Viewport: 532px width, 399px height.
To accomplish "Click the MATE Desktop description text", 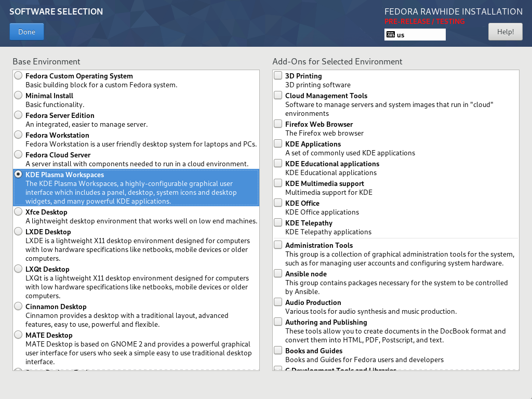I will 138,353.
